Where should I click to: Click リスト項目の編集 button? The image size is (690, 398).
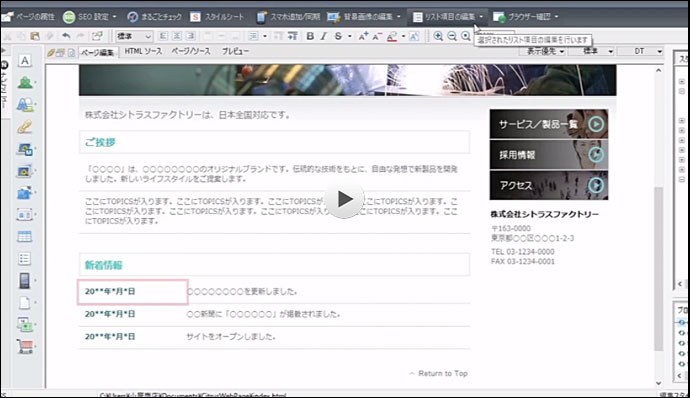(444, 17)
